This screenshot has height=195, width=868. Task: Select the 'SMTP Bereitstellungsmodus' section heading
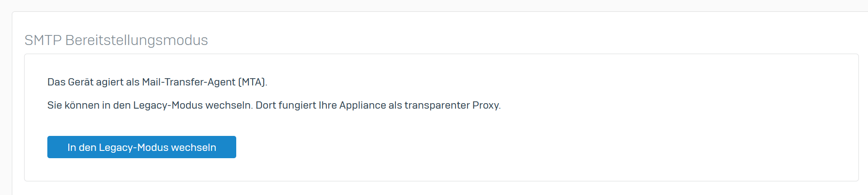click(116, 40)
